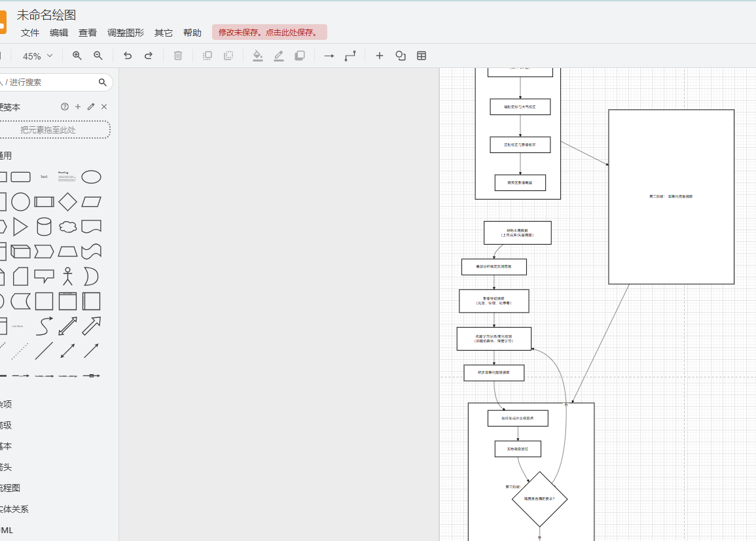Select the circle shape in palette
The image size is (756, 541).
click(21, 202)
